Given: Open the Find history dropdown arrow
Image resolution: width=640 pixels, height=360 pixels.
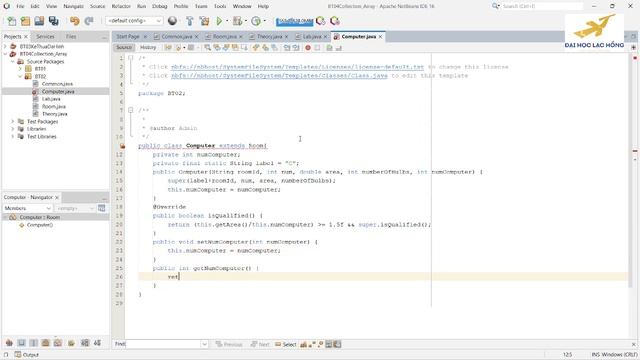Looking at the screenshot, I should coord(204,344).
